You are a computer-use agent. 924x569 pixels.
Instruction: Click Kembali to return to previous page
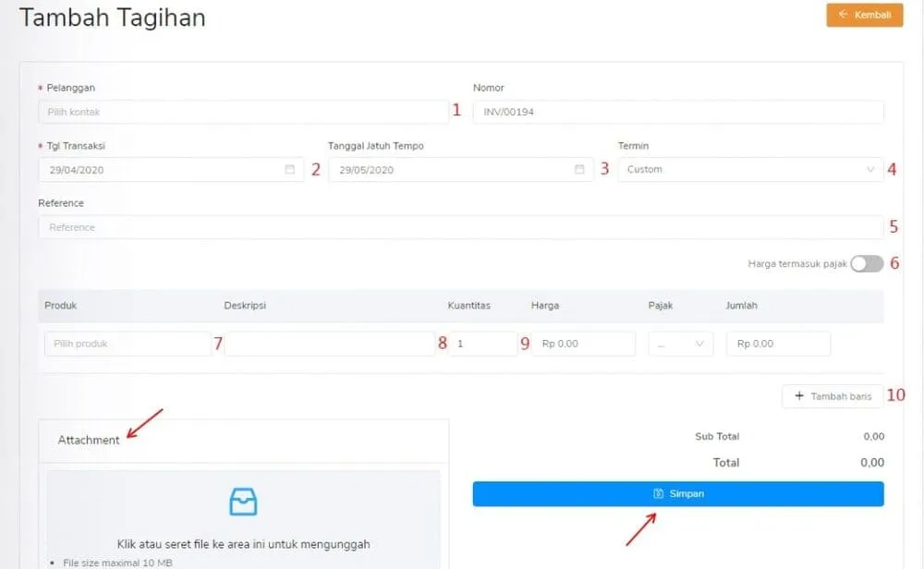tap(864, 15)
